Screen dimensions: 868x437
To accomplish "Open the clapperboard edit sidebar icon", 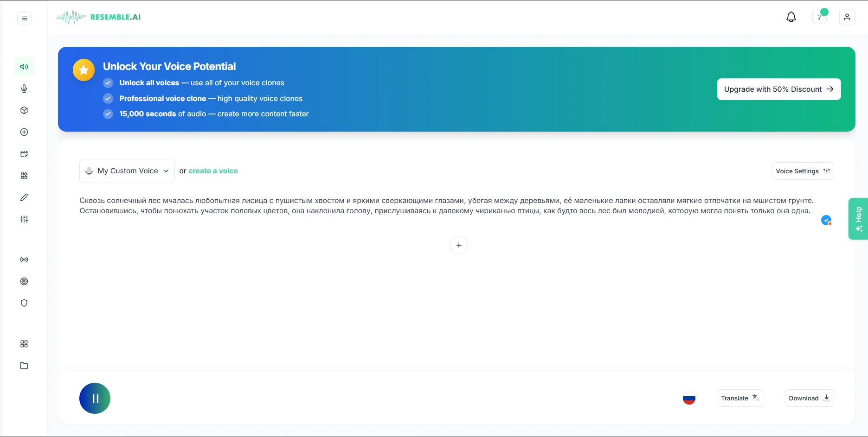I will 24,154.
